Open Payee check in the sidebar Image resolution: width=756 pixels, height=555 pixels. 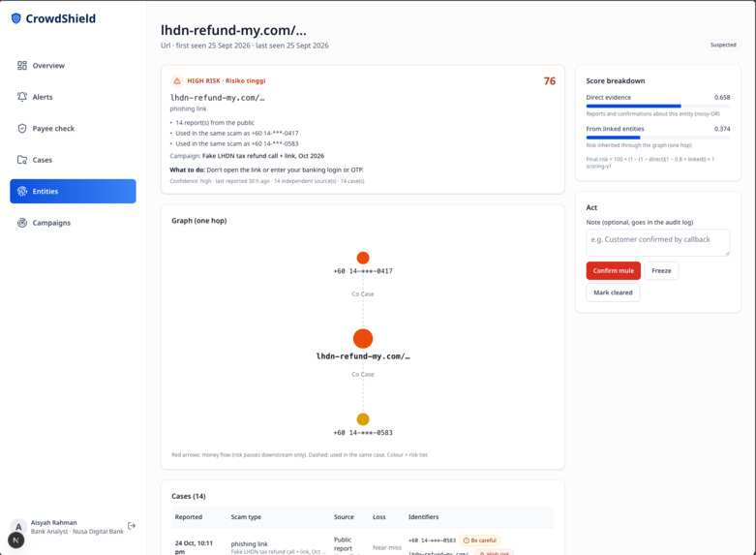[x=73, y=129]
